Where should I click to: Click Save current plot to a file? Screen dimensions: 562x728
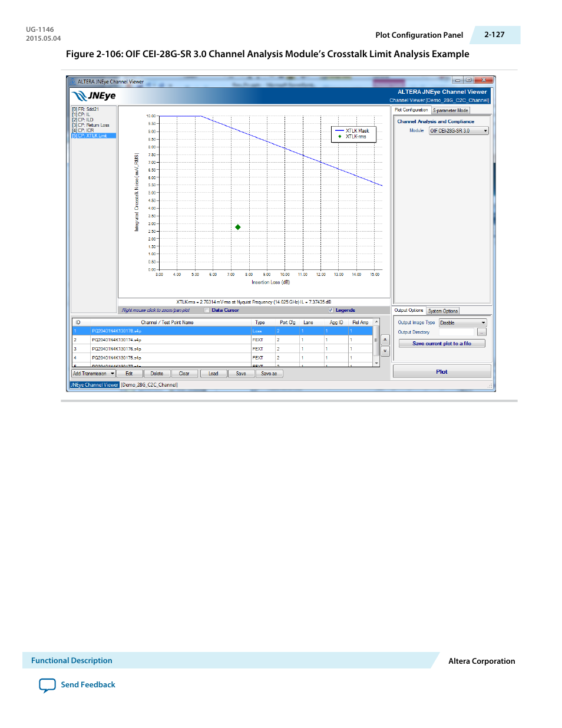(x=442, y=343)
